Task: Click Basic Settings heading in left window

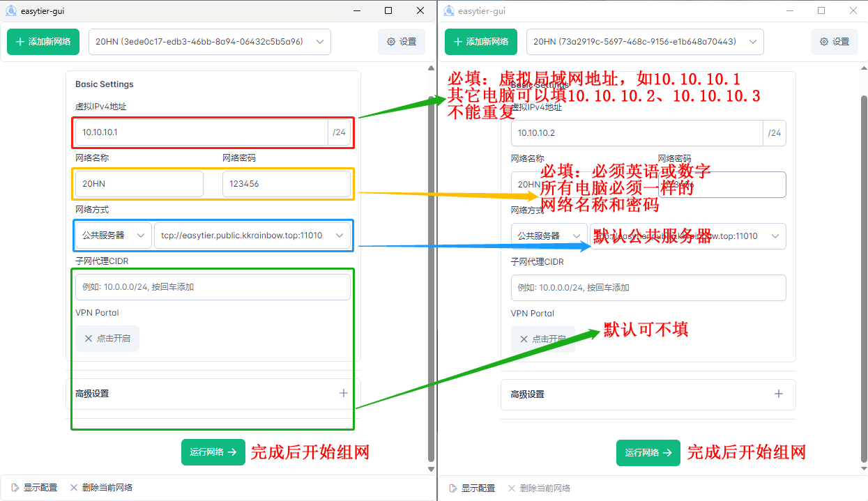Action: [x=105, y=84]
